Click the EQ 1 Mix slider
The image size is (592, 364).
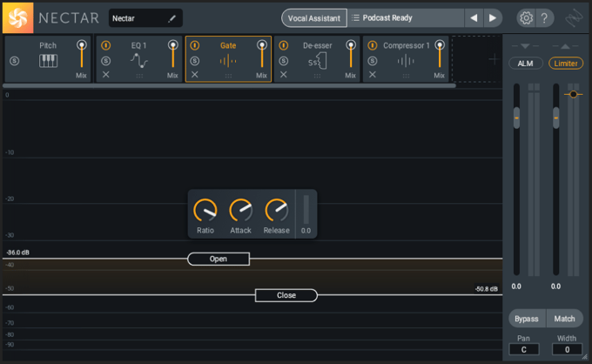click(173, 54)
